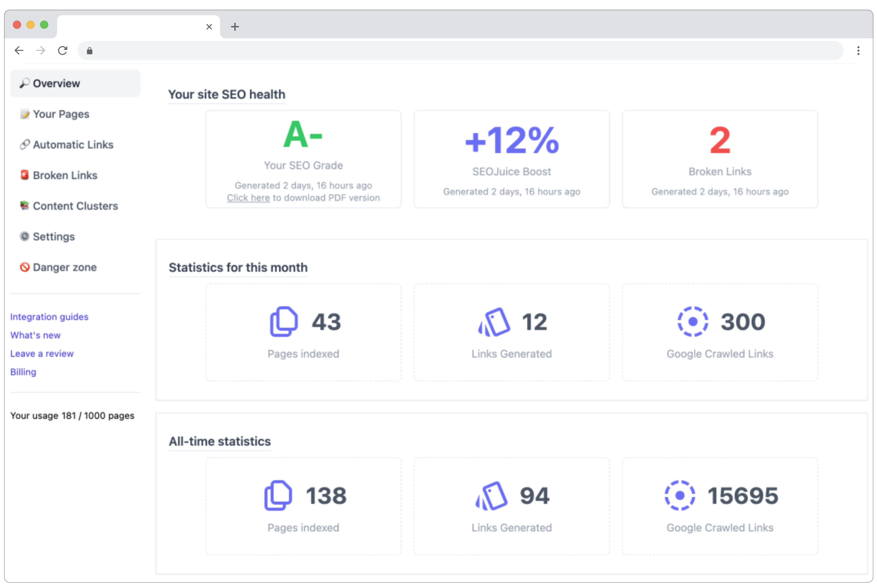Click the all-time Pages indexed icon

point(278,495)
